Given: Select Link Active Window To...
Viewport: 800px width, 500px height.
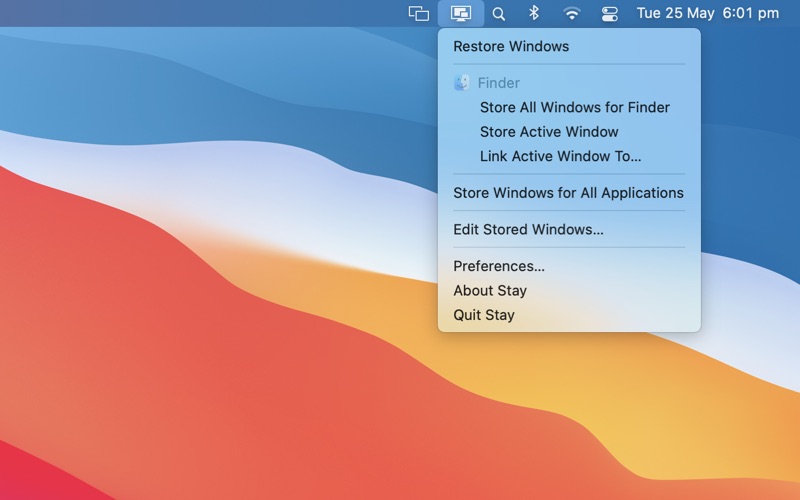Looking at the screenshot, I should point(560,156).
